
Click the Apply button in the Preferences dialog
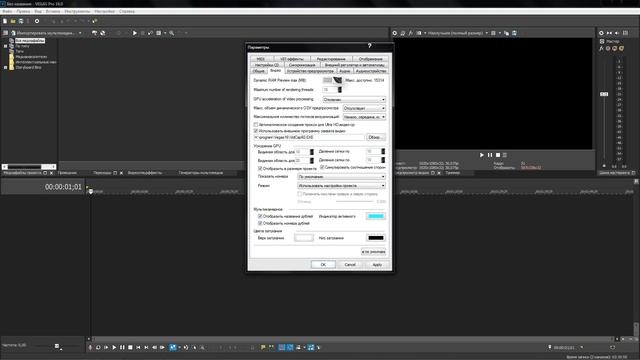pos(377,264)
